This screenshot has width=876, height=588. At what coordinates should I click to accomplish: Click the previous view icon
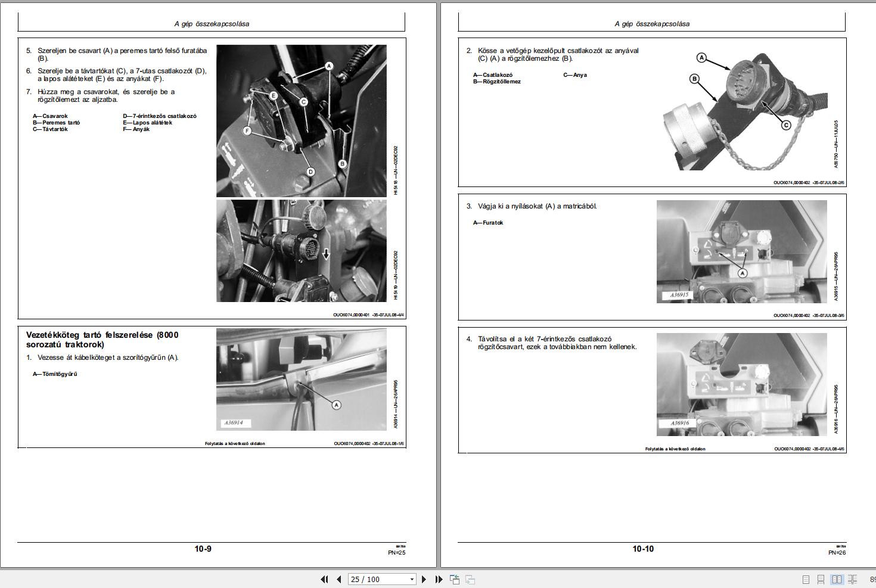(x=455, y=579)
